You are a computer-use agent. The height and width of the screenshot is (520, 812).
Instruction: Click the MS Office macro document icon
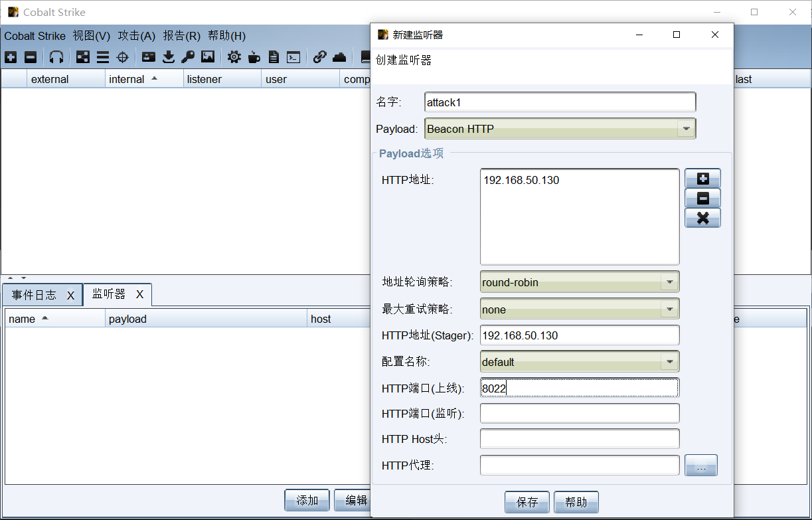click(274, 57)
